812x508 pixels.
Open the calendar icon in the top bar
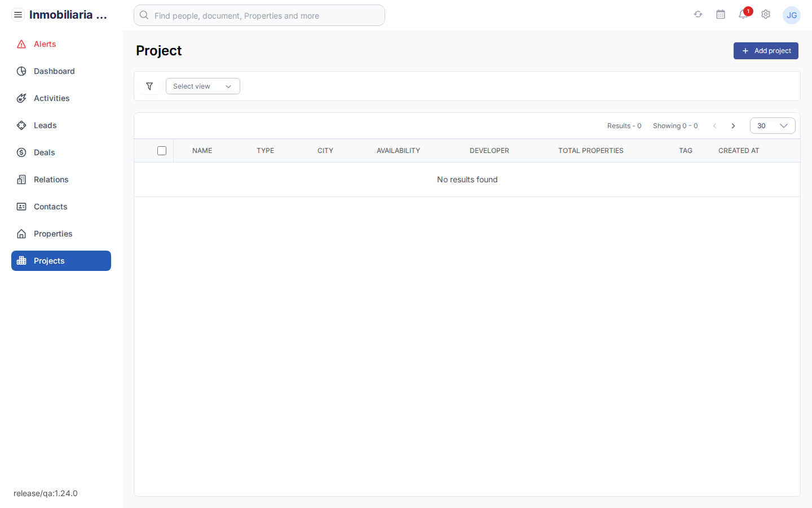coord(721,14)
